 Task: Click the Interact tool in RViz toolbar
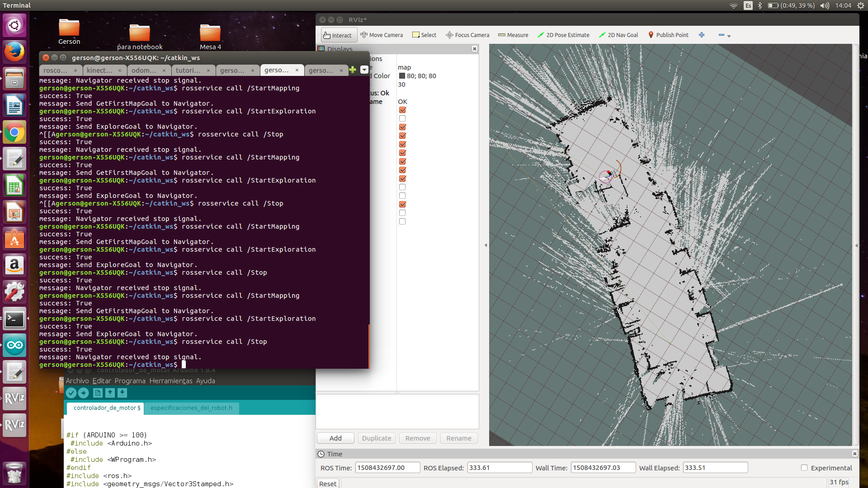point(336,34)
